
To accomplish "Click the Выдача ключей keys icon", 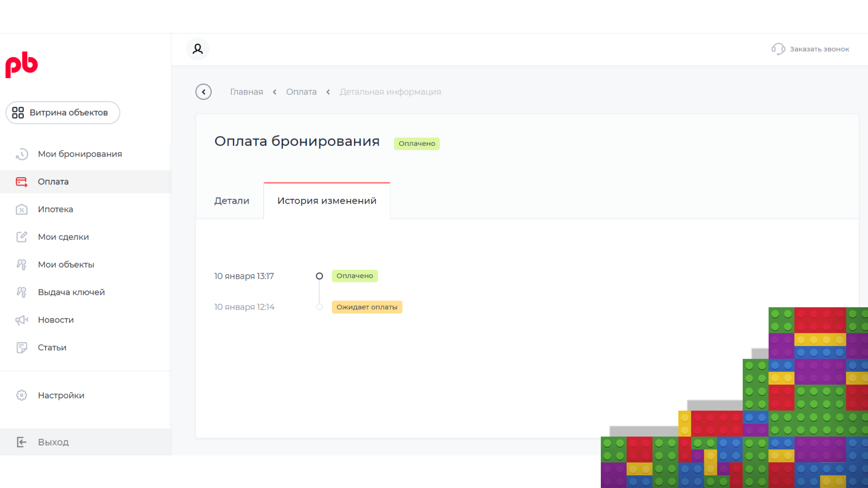I will (22, 292).
